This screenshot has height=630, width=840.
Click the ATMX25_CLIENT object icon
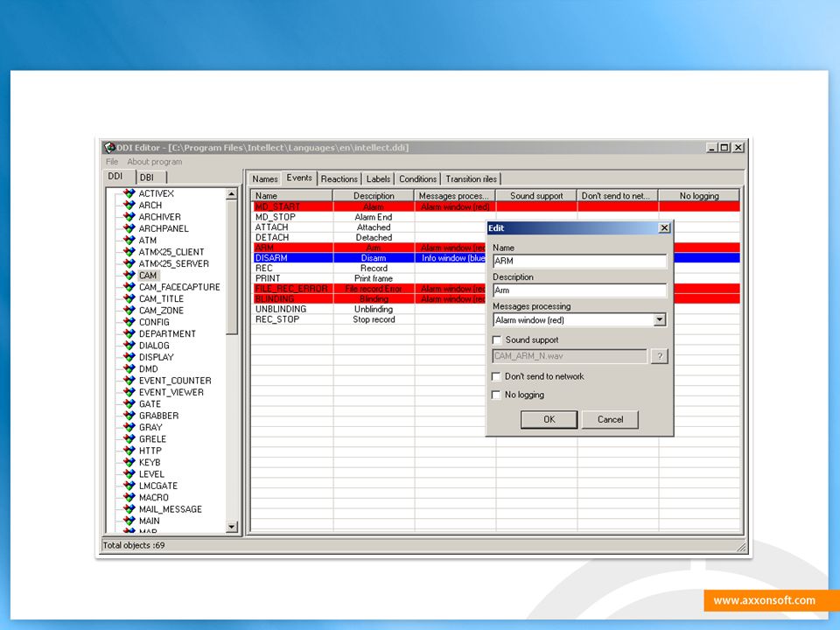129,252
